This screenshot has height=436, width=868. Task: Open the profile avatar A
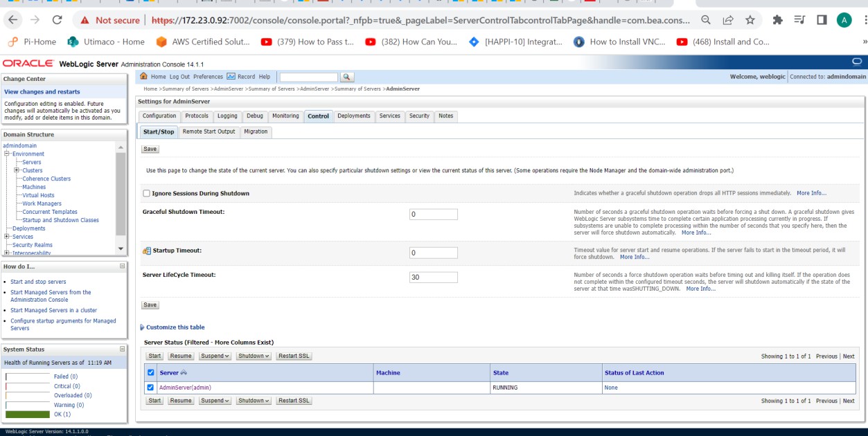[844, 20]
